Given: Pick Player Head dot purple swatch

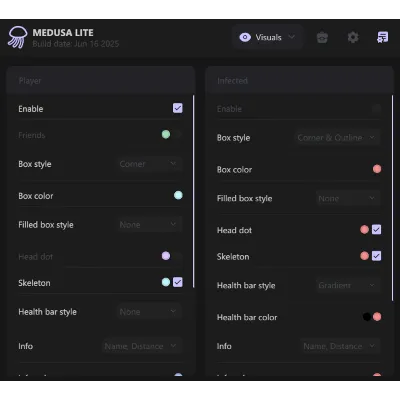Looking at the screenshot, I should coord(166,256).
